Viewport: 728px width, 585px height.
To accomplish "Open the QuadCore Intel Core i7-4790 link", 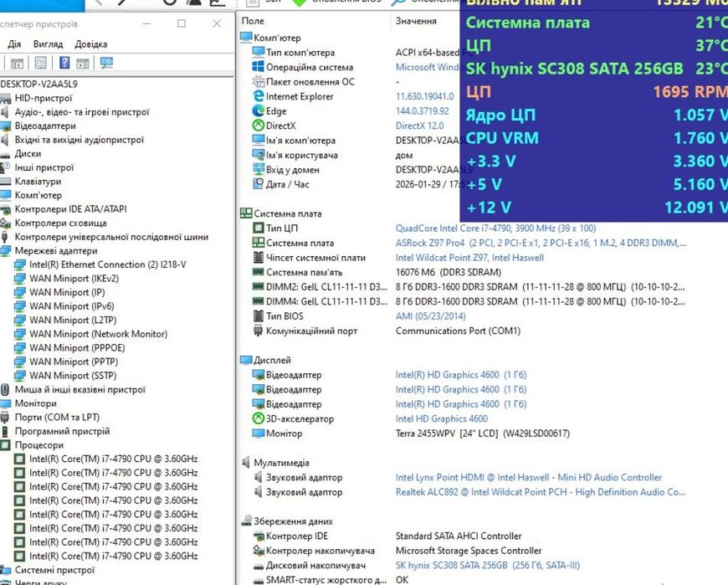I will (495, 228).
